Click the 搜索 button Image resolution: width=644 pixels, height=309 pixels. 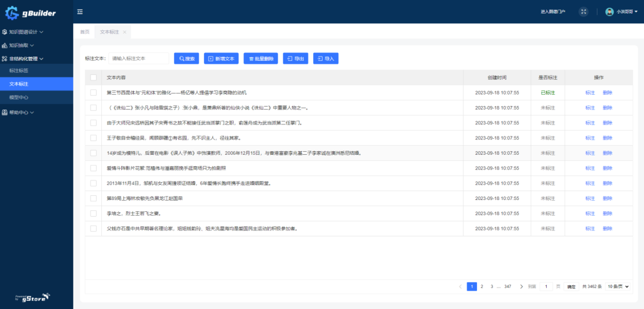coord(187,58)
